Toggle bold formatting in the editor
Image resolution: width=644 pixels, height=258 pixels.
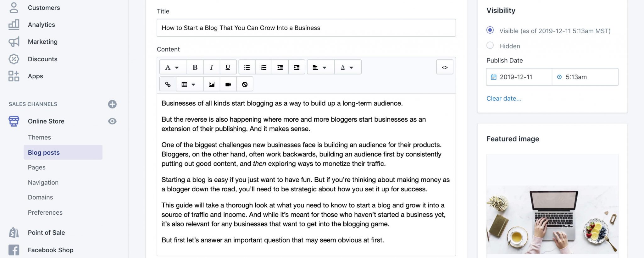coord(195,67)
